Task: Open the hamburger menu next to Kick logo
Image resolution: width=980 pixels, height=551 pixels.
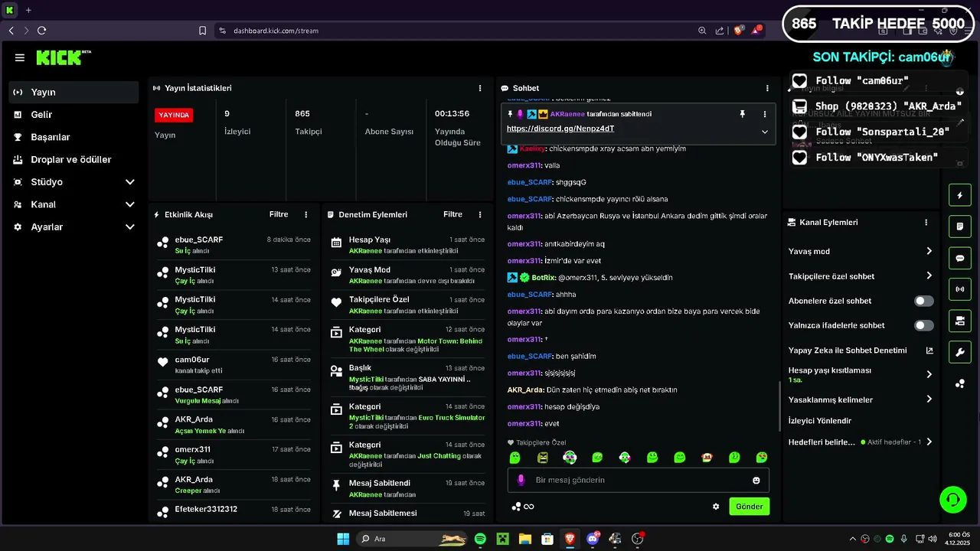Action: tap(20, 57)
